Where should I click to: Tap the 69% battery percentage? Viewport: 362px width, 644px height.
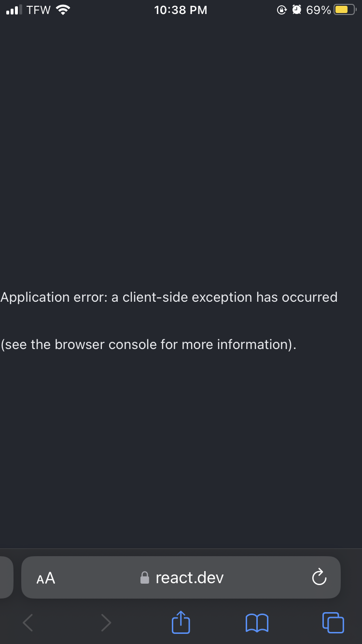(319, 10)
